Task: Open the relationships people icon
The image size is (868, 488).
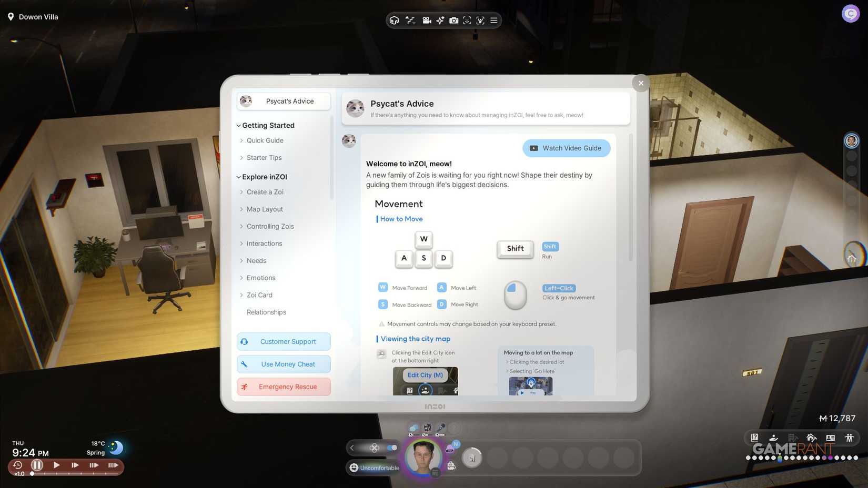Action: 849,438
